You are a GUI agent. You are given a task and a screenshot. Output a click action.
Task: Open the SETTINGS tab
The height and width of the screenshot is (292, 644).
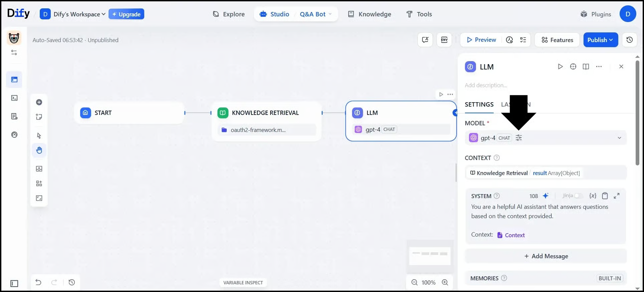coord(479,104)
